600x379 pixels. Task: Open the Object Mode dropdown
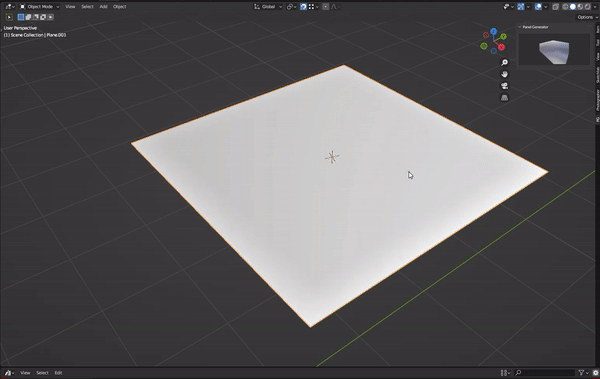point(39,7)
